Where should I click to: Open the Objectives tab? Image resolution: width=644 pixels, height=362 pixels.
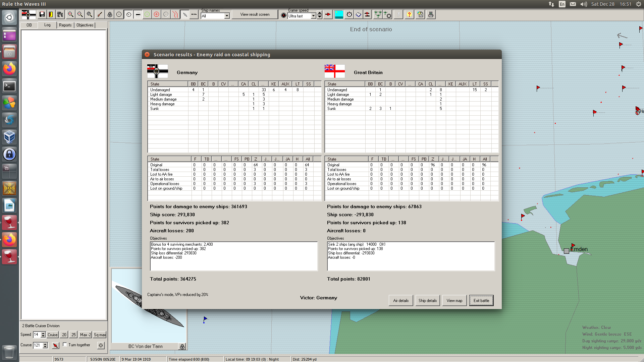(85, 25)
